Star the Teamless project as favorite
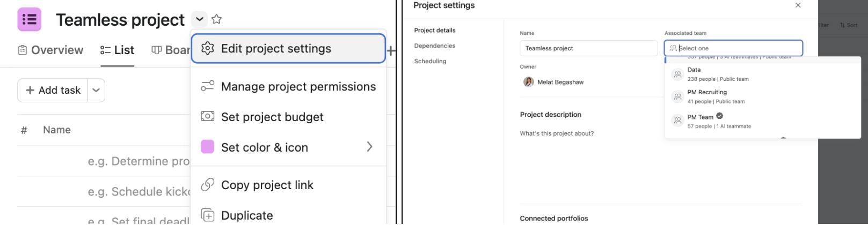 pyautogui.click(x=216, y=19)
